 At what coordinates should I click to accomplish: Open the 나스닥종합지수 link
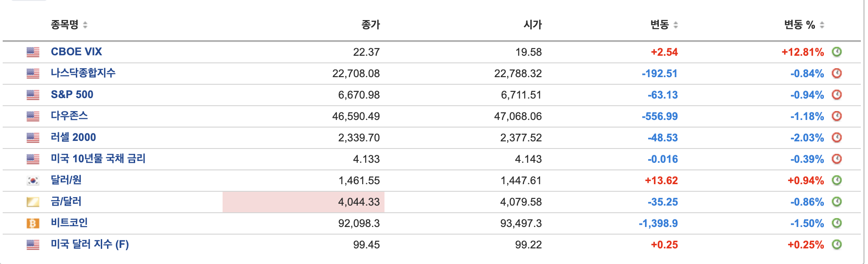pos(83,73)
